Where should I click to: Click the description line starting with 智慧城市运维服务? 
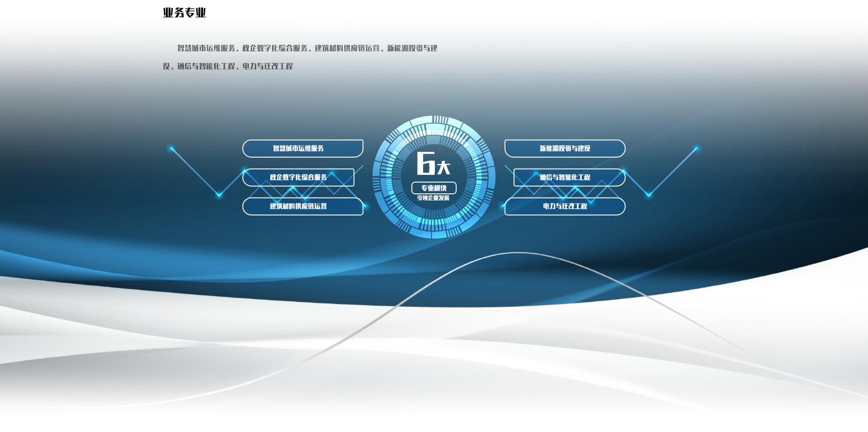pos(307,48)
